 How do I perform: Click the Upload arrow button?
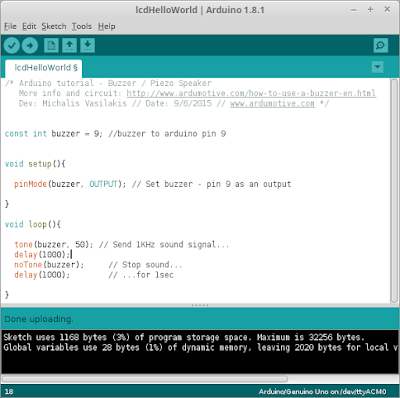pos(30,45)
